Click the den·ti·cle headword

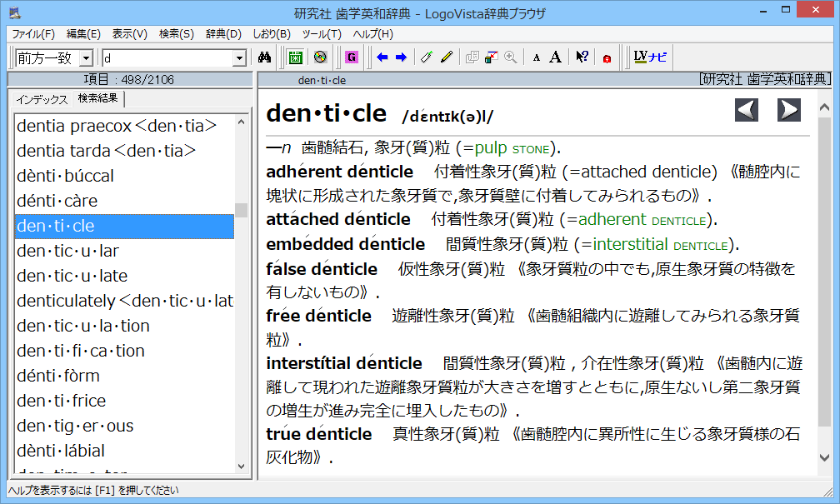(327, 113)
